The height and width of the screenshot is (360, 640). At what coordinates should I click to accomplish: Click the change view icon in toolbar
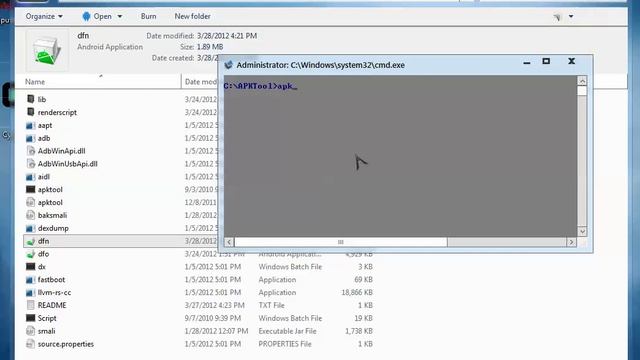click(x=557, y=17)
